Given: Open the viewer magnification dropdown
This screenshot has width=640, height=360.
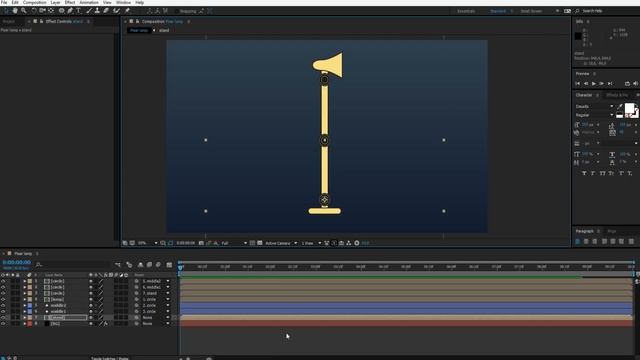Looking at the screenshot, I should [147, 243].
